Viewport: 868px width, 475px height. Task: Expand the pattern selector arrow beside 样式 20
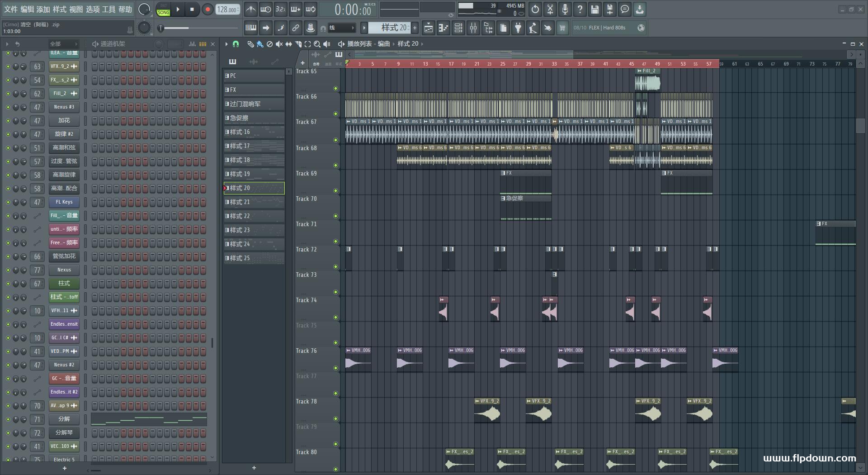tap(364, 28)
